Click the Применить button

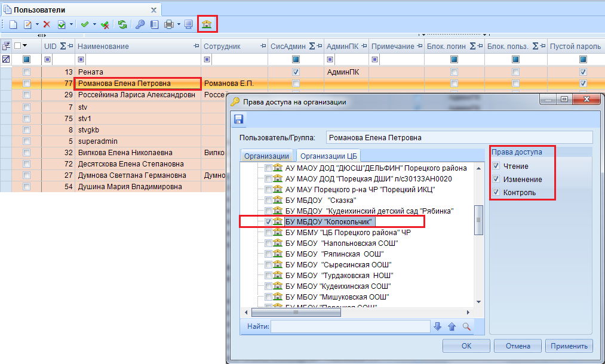click(569, 346)
